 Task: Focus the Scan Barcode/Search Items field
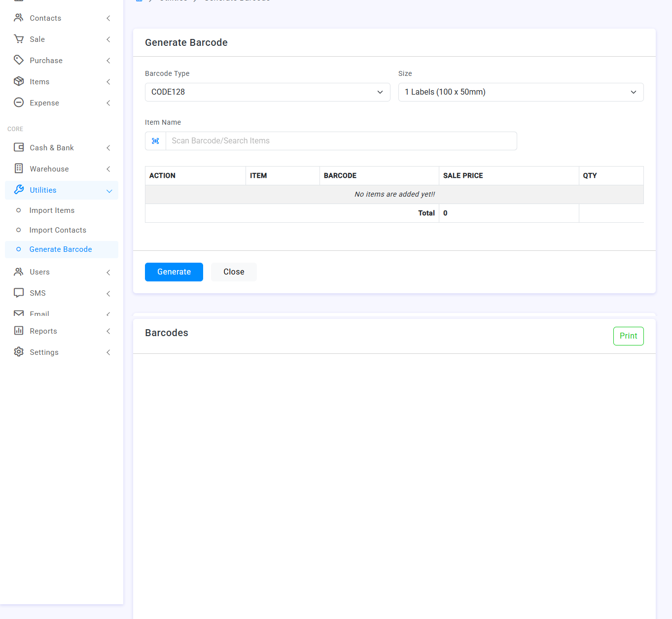(341, 141)
